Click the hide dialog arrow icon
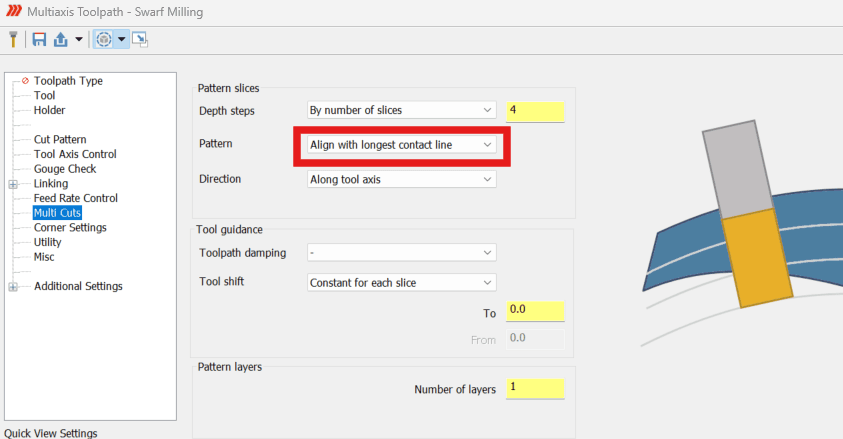This screenshot has width=843, height=439. 140,39
